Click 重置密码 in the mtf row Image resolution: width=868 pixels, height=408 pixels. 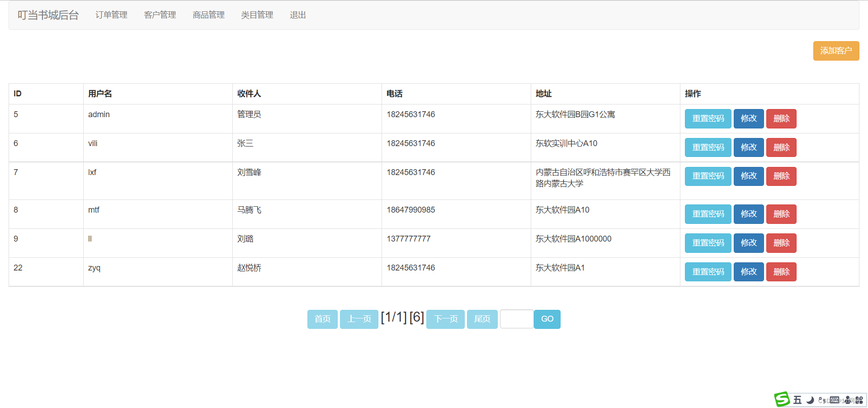point(708,214)
